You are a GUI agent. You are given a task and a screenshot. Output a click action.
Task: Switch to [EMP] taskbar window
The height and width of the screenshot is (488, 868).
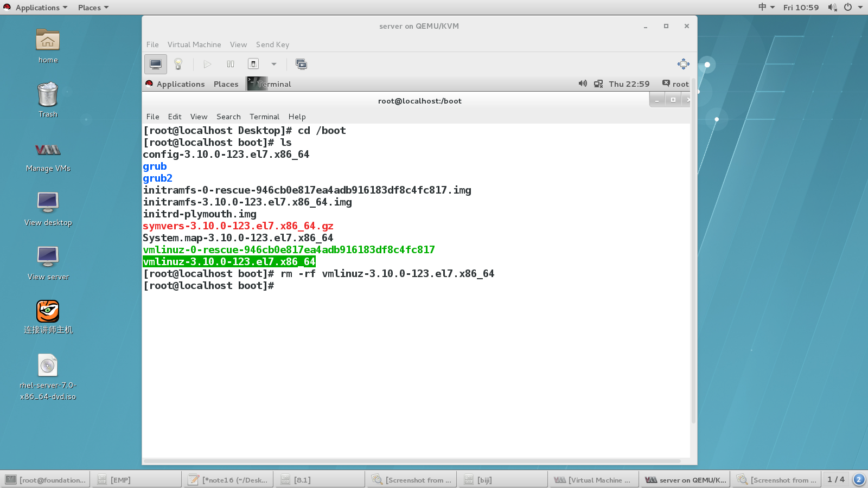[137, 480]
